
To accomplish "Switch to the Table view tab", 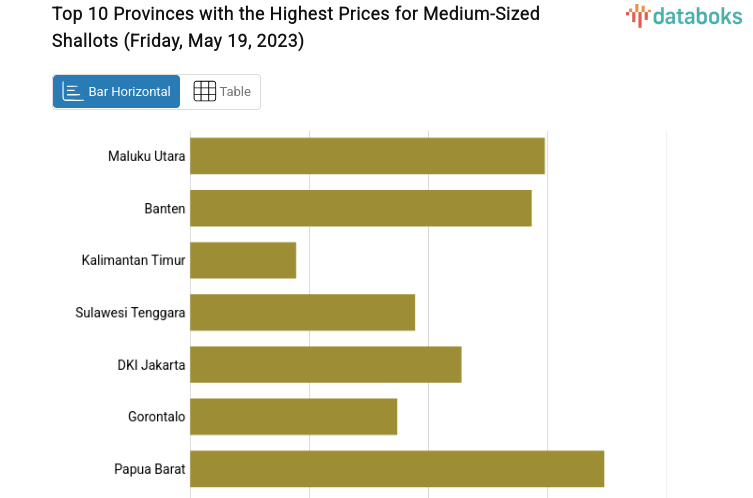I will (221, 92).
